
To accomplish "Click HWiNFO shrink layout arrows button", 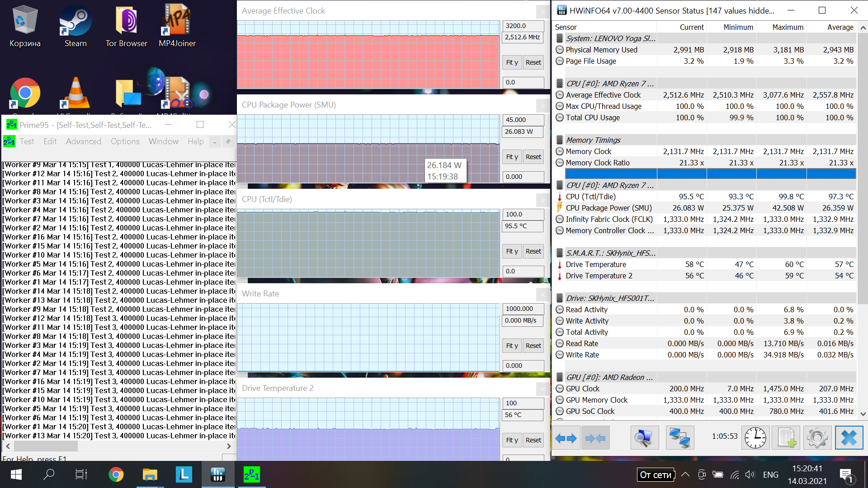I will pos(595,438).
